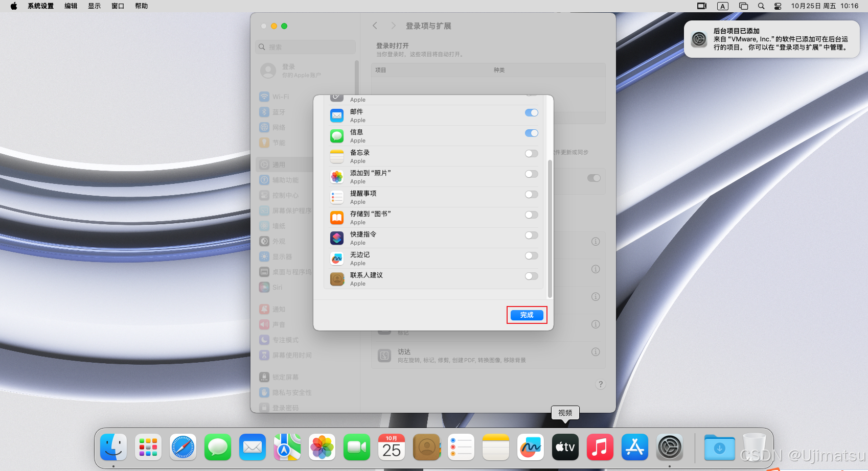Open Music from the Dock

coord(600,447)
